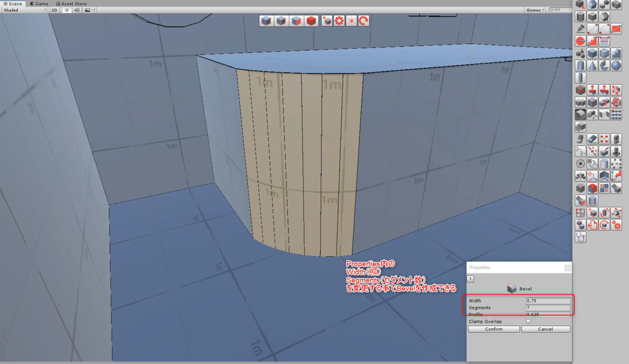The height and width of the screenshot is (364, 629).
Task: Select the Sphere primitive tool
Action: click(x=616, y=65)
